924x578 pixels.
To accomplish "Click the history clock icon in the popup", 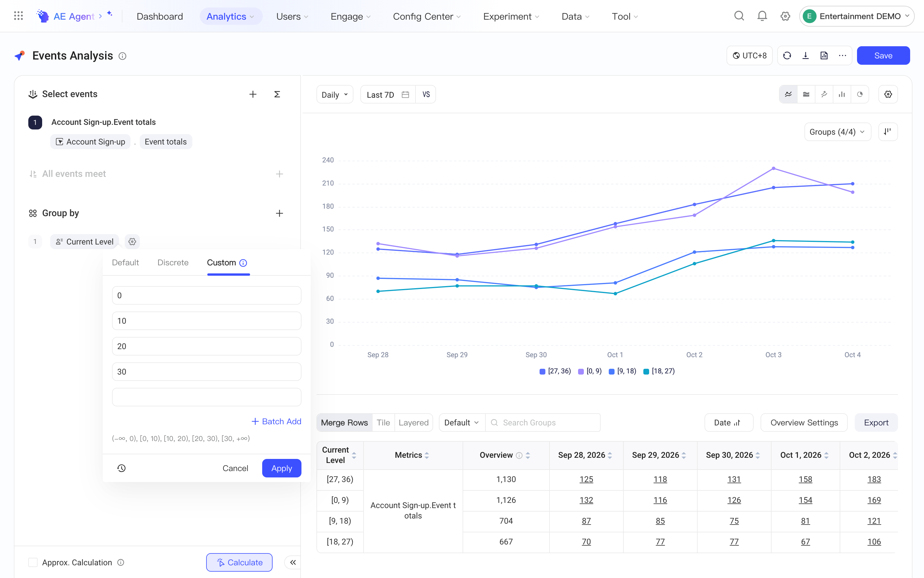I will pos(121,468).
